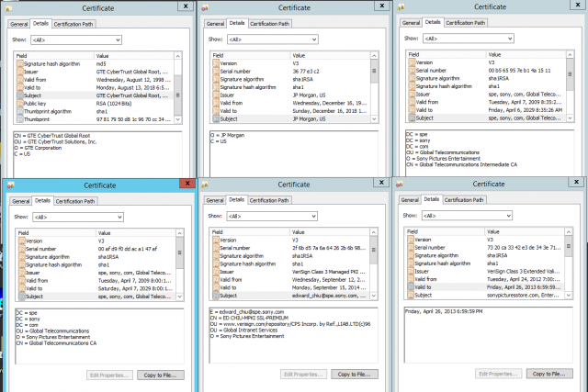Click icon beside Serial number 00 b5 65 95
The height and width of the screenshot is (392, 588).
412,71
